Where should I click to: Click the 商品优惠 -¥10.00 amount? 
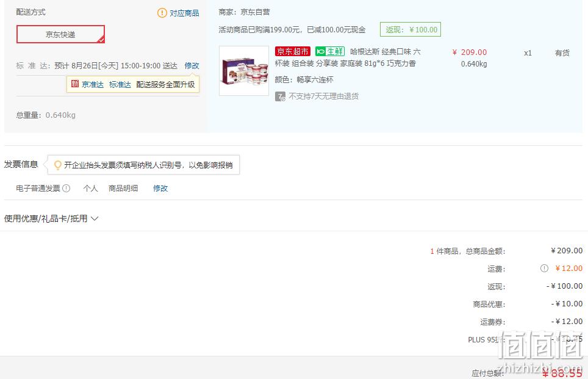[x=567, y=304]
